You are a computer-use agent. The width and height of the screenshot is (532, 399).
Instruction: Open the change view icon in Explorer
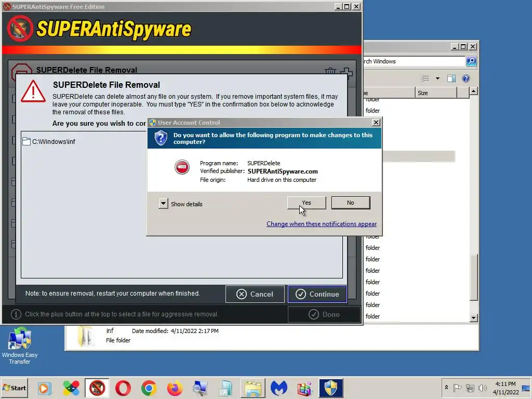coord(425,78)
